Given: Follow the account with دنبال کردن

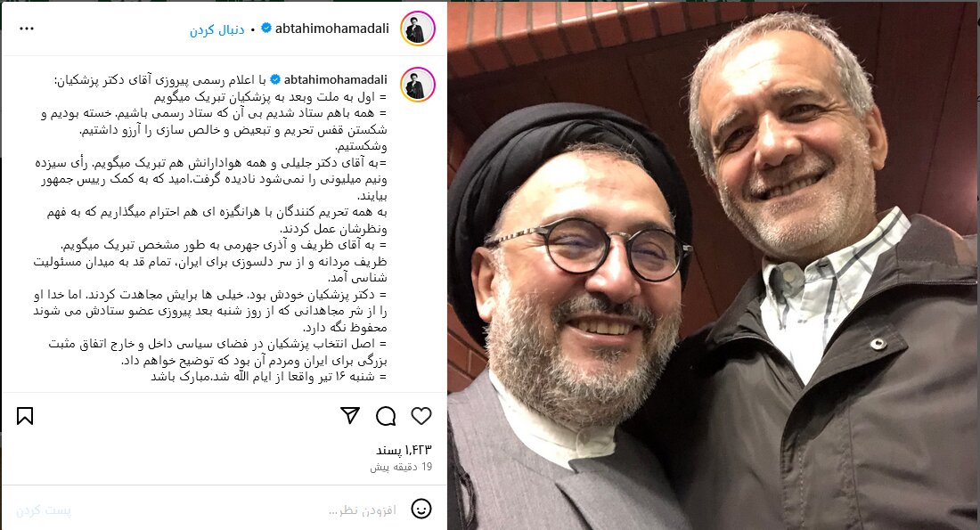Looking at the screenshot, I should 216,29.
